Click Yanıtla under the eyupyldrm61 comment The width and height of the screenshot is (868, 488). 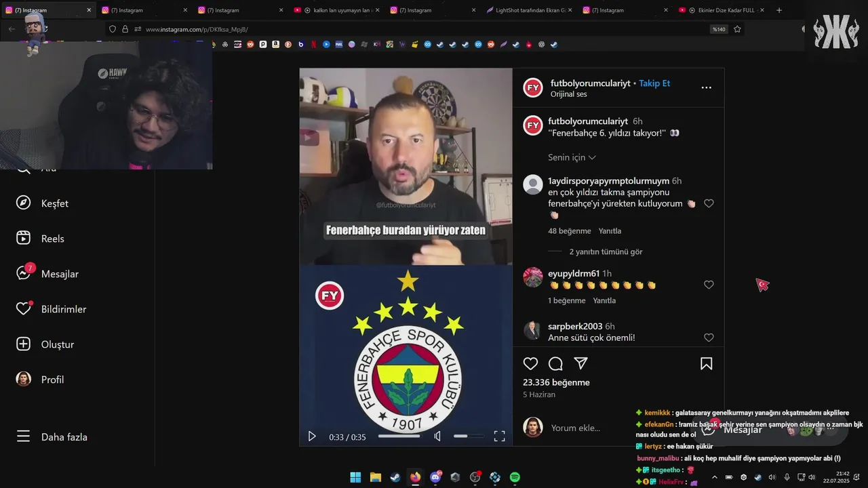[x=604, y=300]
